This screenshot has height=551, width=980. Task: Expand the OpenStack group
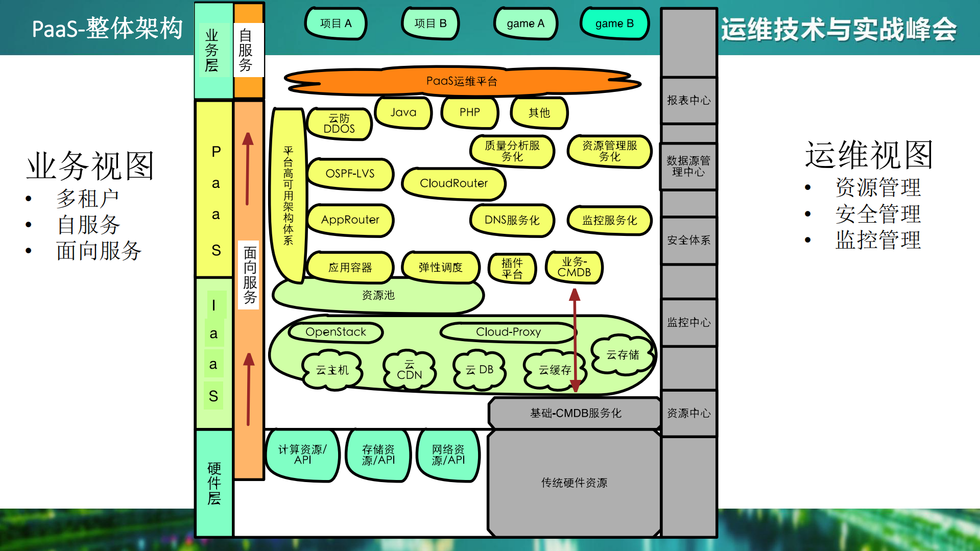[x=335, y=332]
